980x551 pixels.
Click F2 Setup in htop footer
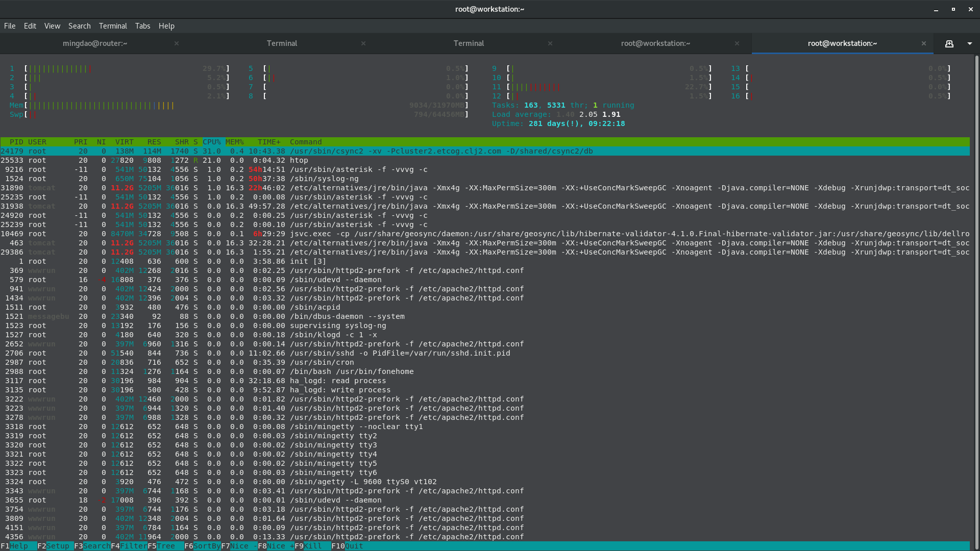coord(55,546)
